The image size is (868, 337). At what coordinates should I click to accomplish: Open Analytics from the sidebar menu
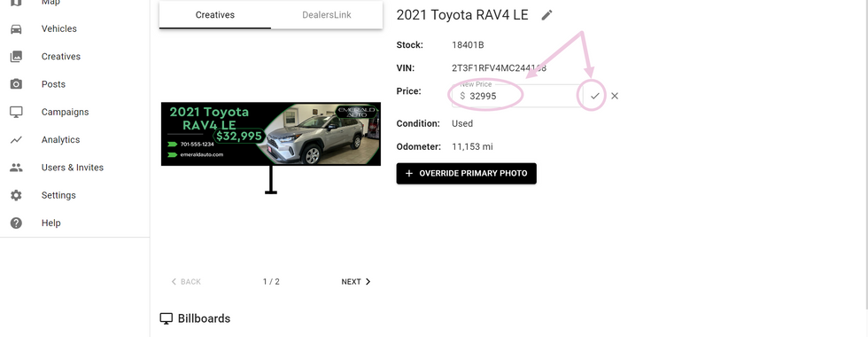pos(60,140)
